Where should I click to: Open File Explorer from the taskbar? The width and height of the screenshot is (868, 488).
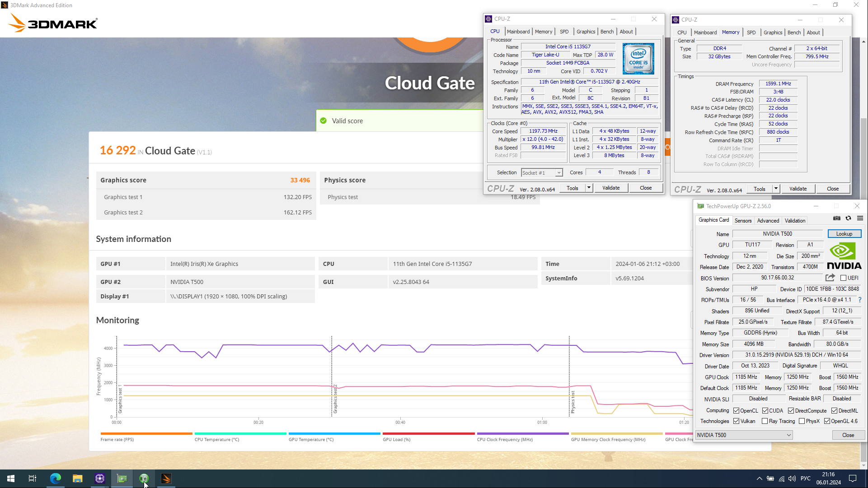[x=77, y=479]
